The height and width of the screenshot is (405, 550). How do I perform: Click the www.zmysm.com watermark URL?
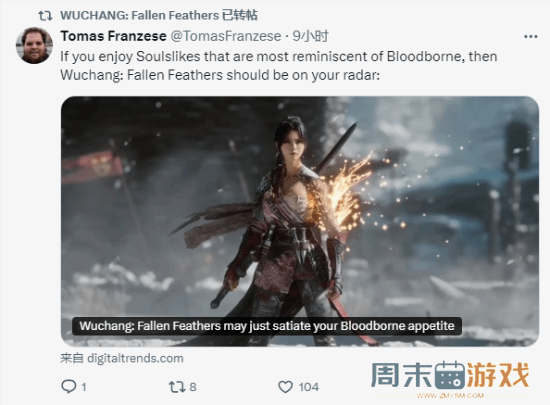(450, 396)
